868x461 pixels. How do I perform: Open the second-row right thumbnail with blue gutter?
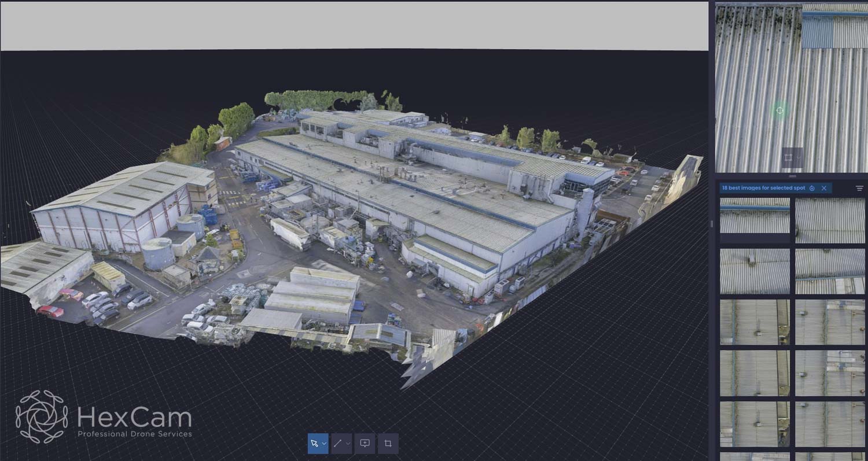pos(830,271)
